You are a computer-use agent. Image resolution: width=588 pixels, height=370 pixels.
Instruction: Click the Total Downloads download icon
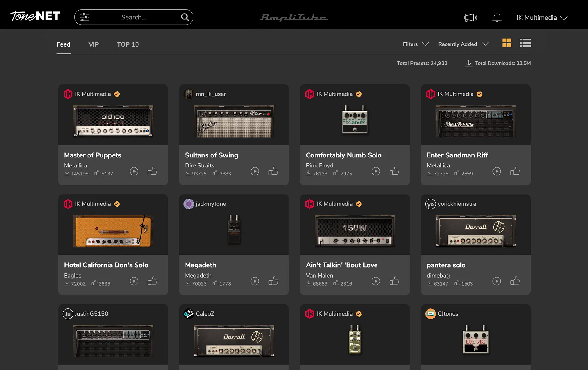[x=468, y=63]
